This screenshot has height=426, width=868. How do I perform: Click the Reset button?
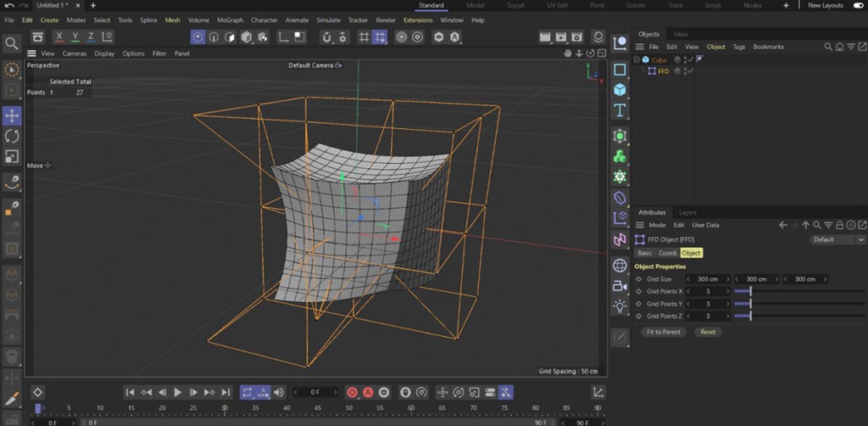tap(708, 332)
